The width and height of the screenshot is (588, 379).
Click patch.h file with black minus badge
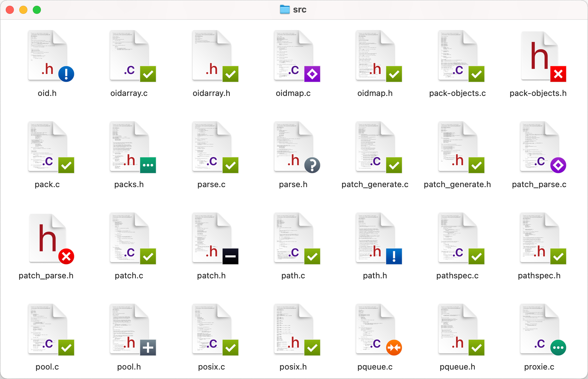point(212,238)
